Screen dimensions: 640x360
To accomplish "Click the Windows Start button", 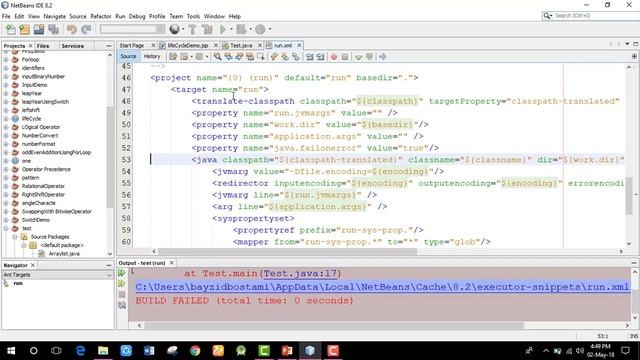I will pos(11,351).
